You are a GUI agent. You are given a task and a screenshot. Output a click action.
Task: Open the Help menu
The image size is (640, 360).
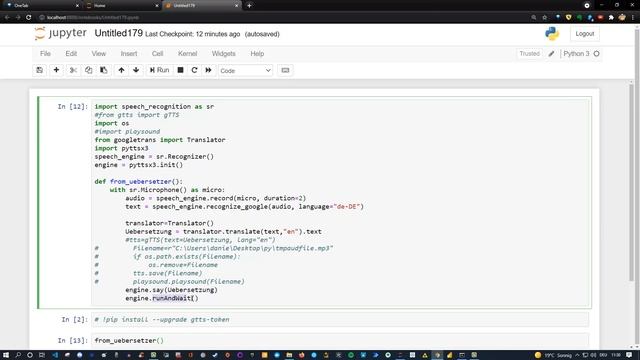pyautogui.click(x=257, y=53)
